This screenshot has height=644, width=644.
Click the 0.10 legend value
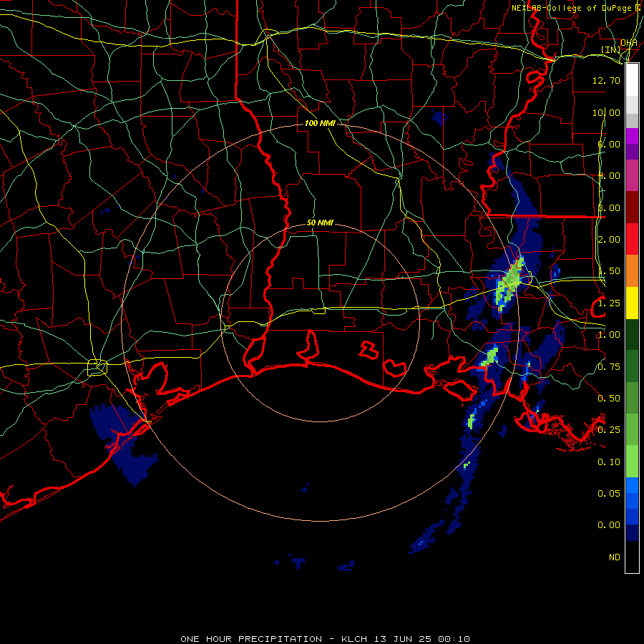609,462
